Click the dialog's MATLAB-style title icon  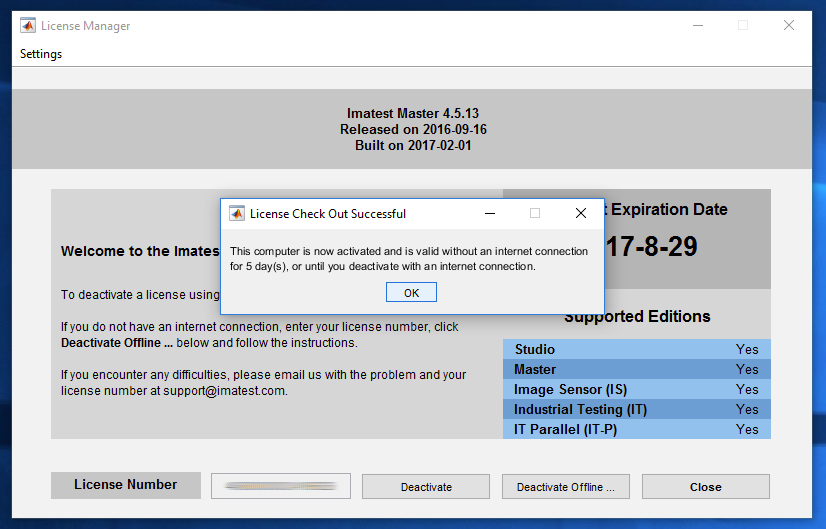(x=237, y=213)
